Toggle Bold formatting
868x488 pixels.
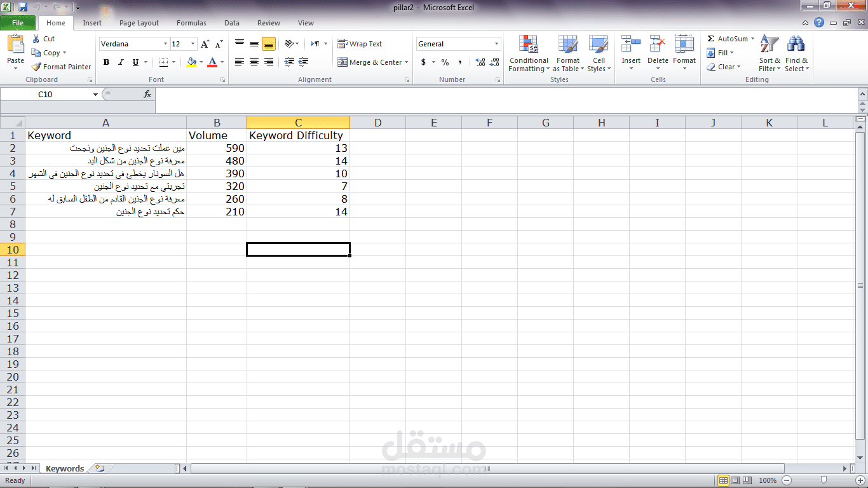pos(106,62)
